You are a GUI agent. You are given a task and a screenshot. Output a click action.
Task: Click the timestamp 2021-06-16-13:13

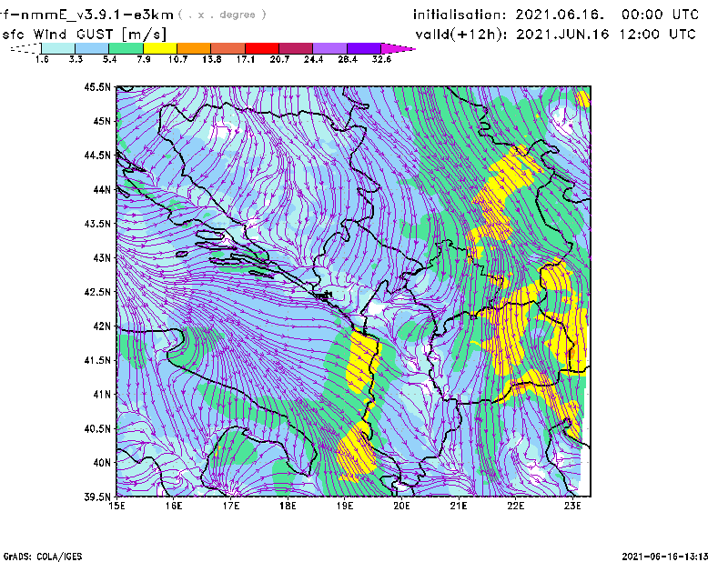pos(665,557)
